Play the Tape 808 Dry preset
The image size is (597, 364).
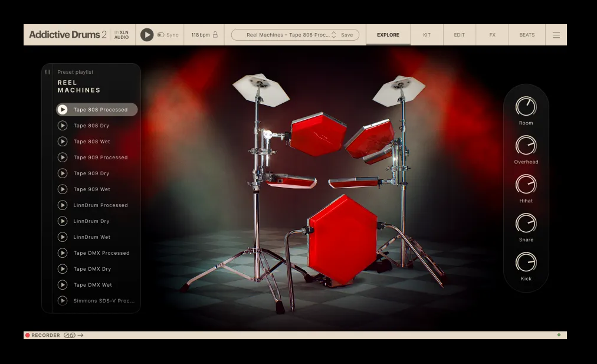pyautogui.click(x=63, y=126)
